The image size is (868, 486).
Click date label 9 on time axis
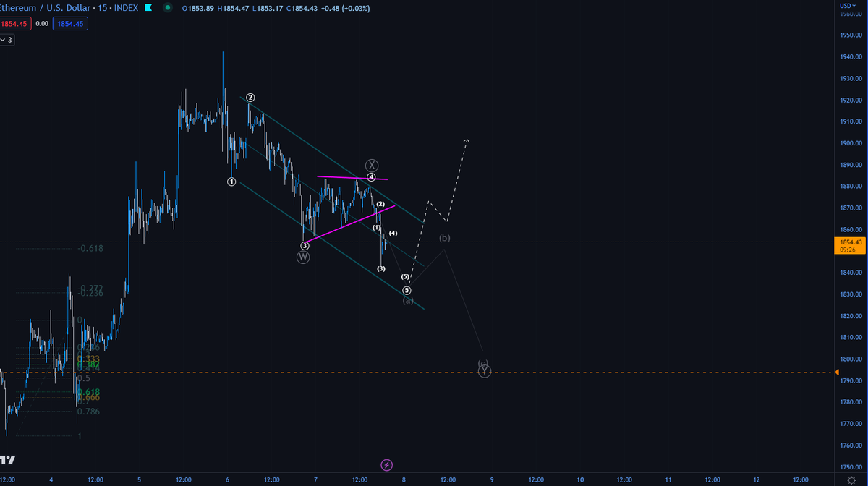pyautogui.click(x=492, y=479)
